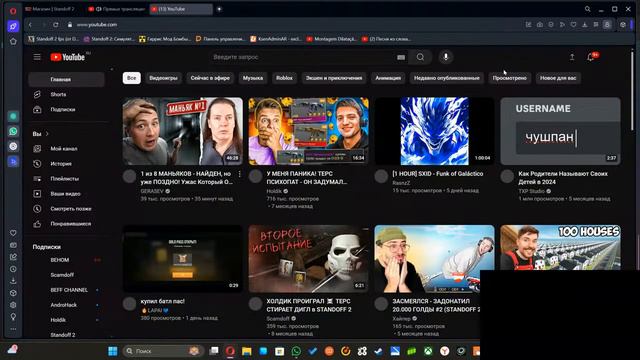Click taskbar Поиск search box
This screenshot has height=360, width=640.
coord(162,351)
